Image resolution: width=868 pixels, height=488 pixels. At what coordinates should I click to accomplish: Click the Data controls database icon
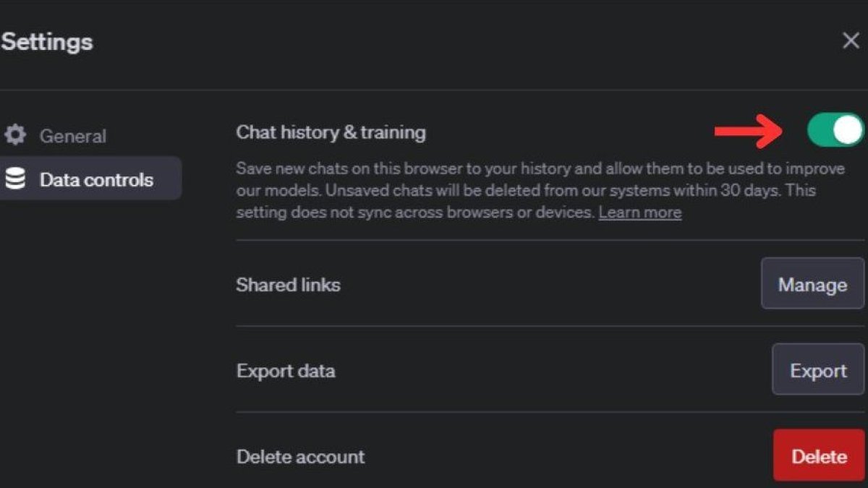click(14, 179)
